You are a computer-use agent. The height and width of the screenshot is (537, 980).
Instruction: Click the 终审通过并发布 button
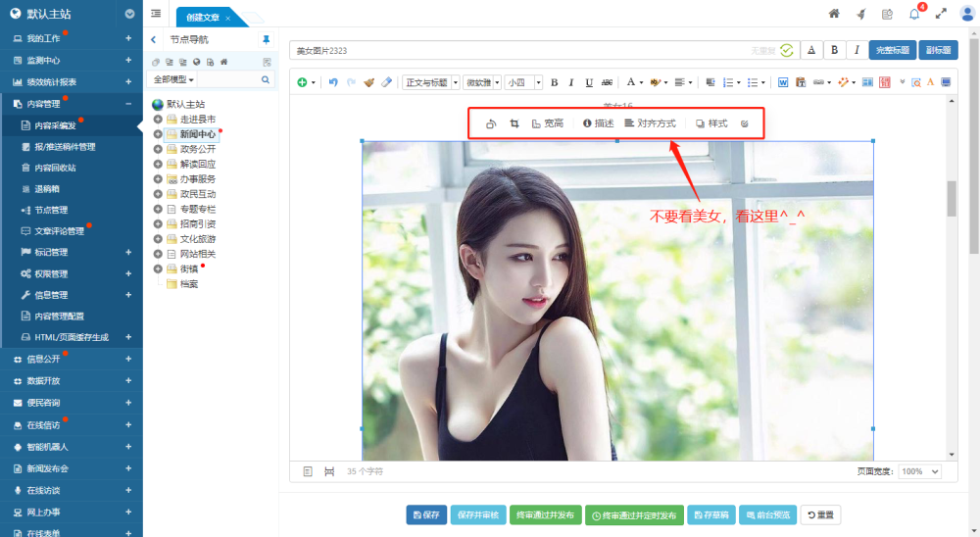point(545,514)
